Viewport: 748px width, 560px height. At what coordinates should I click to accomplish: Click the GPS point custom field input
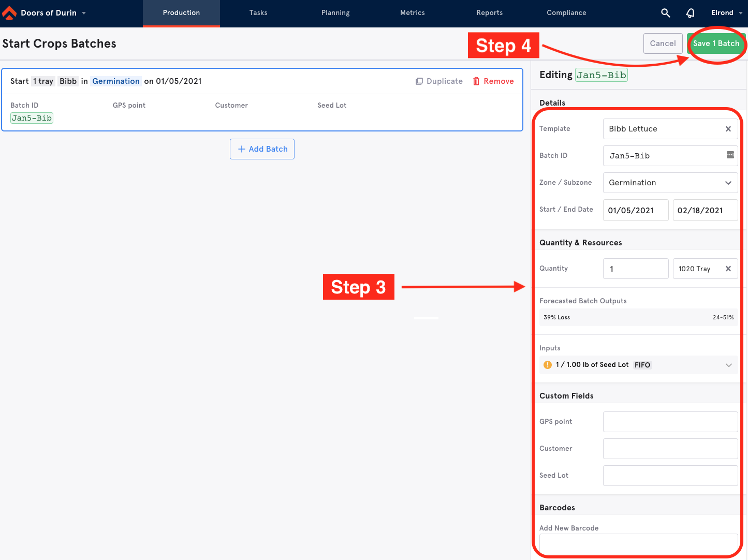(670, 422)
